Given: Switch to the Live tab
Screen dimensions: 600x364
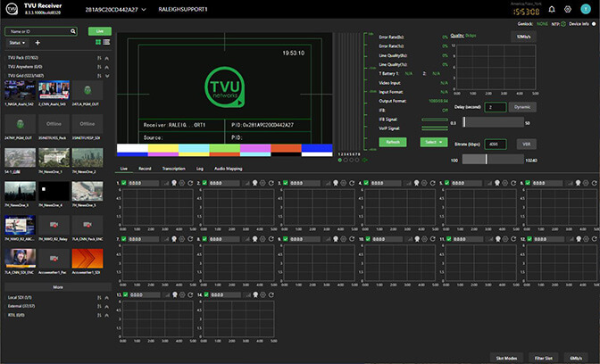Looking at the screenshot, I should tap(123, 169).
